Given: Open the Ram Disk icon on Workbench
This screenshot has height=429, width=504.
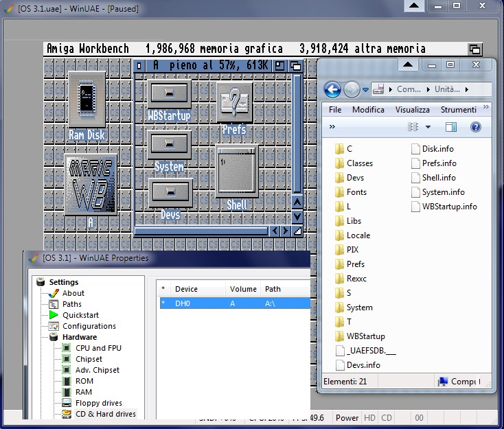Looking at the screenshot, I should 87,98.
